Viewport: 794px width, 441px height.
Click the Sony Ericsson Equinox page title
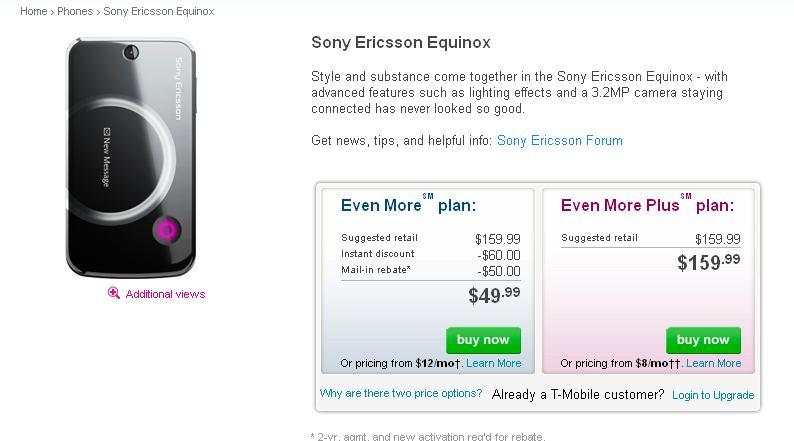(401, 42)
